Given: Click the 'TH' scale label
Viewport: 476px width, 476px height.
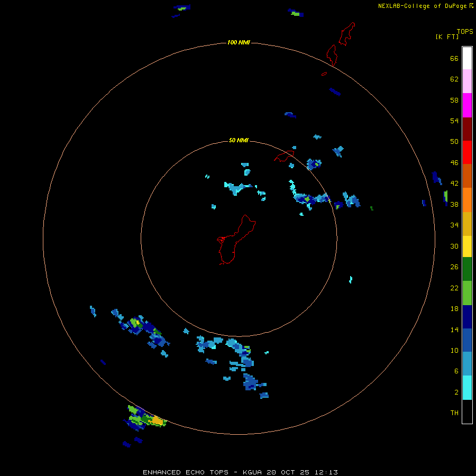Looking at the screenshot, I should point(454,413).
